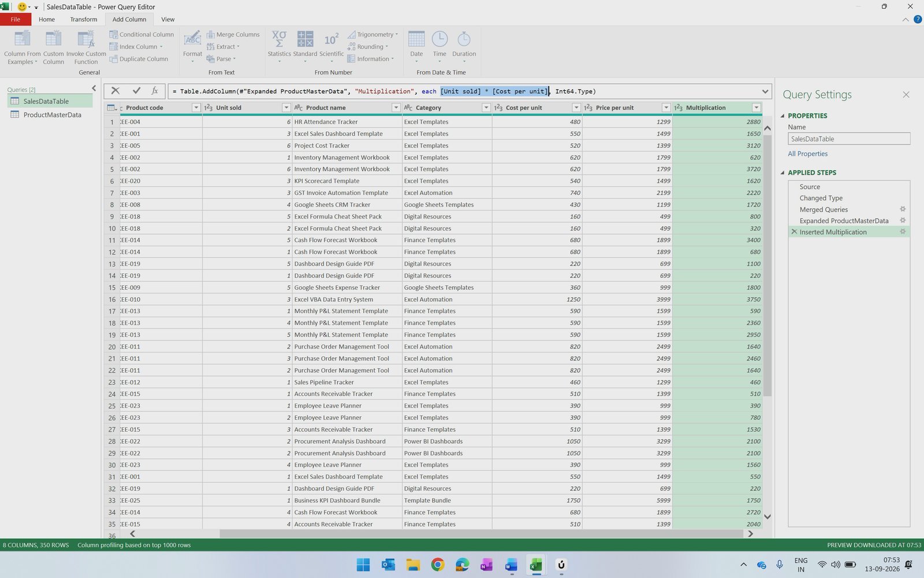The width and height of the screenshot is (924, 578).
Task: Click Multiplication data type icon
Action: click(x=679, y=108)
